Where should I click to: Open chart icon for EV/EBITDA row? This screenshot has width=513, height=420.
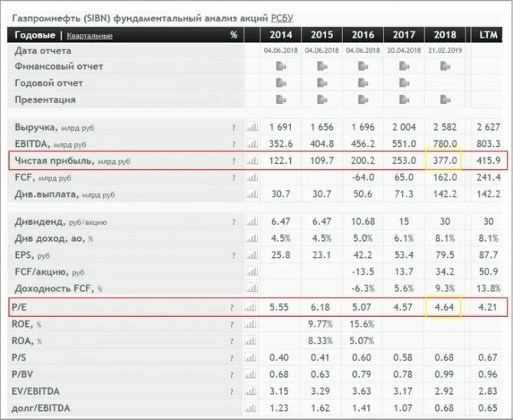[250, 391]
